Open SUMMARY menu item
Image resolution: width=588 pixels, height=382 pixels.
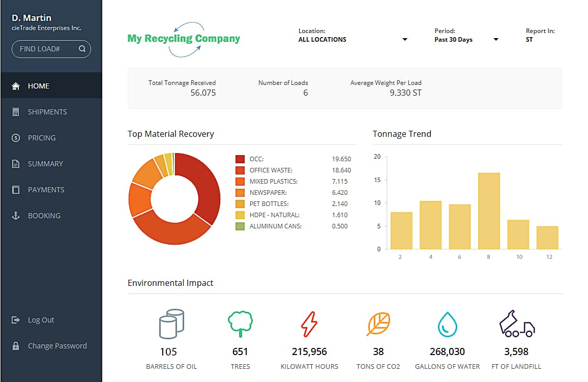pos(51,163)
